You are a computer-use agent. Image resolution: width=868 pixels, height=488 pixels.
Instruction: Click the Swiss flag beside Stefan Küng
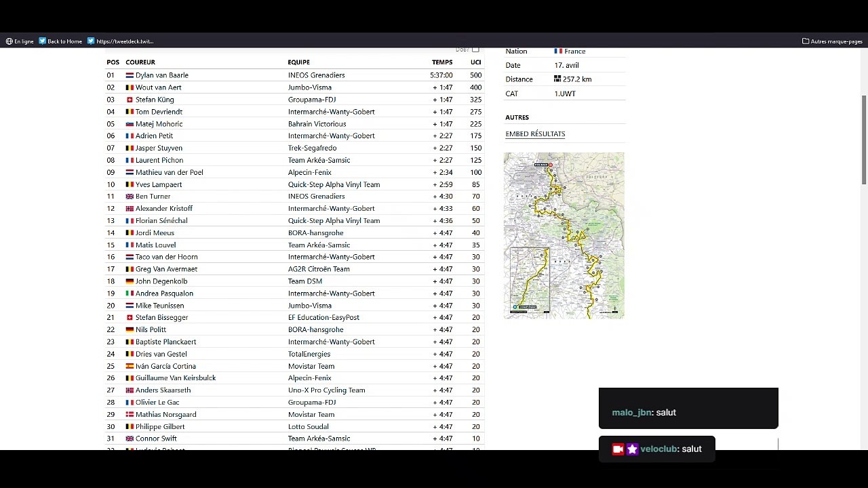[130, 100]
